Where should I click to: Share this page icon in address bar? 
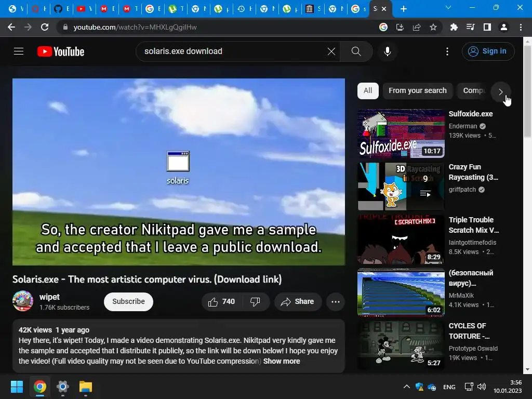tap(416, 27)
